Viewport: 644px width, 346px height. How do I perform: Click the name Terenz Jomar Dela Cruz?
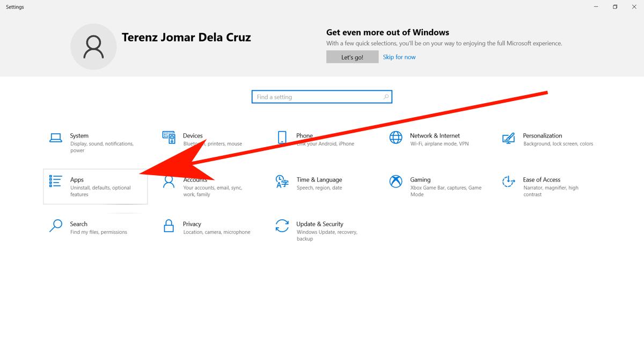pos(186,37)
